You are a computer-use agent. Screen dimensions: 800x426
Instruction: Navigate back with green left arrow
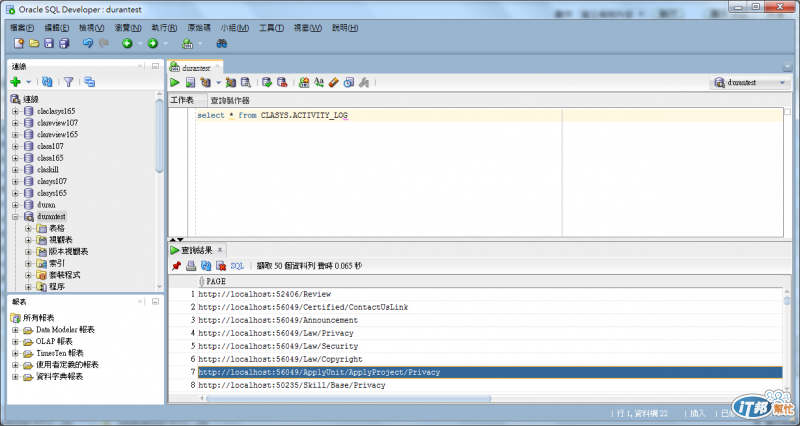[127, 43]
